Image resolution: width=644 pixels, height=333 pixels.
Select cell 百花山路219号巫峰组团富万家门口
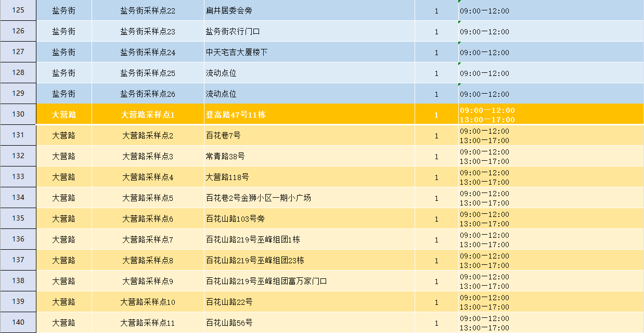[x=309, y=281]
